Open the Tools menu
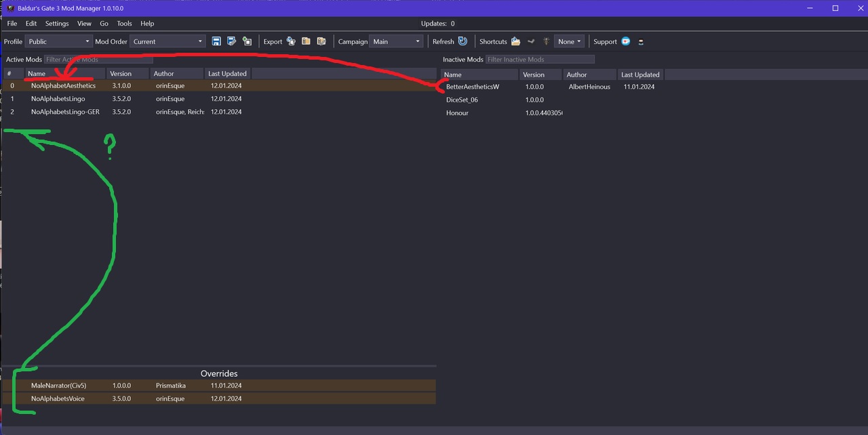The image size is (868, 435). (124, 24)
